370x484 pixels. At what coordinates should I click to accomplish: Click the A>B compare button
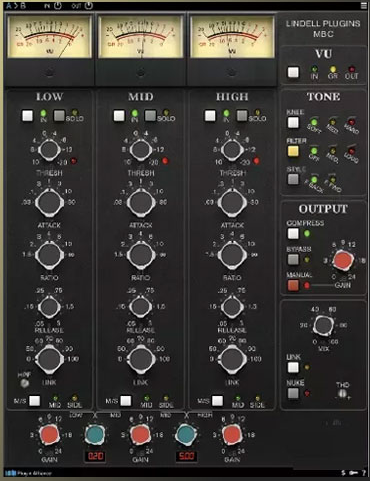[x=16, y=6]
